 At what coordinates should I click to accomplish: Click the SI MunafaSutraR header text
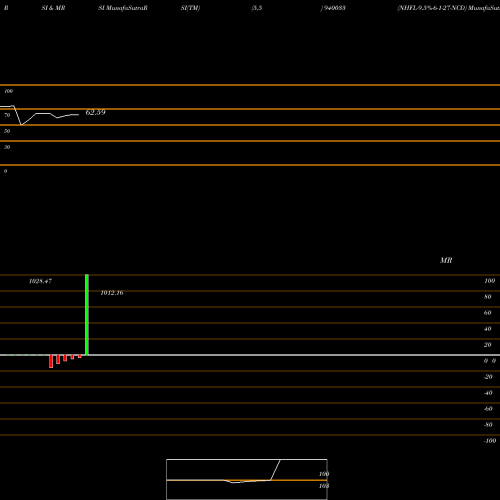click(x=123, y=8)
